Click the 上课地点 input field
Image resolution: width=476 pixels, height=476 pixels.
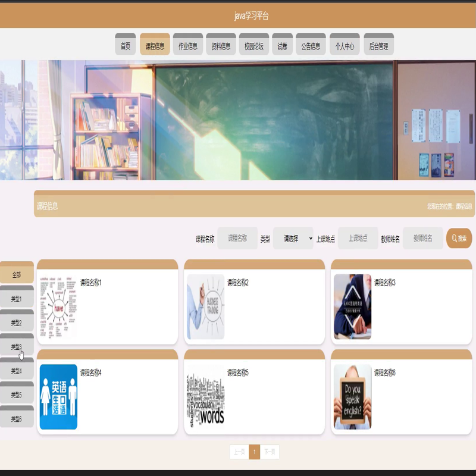click(358, 239)
